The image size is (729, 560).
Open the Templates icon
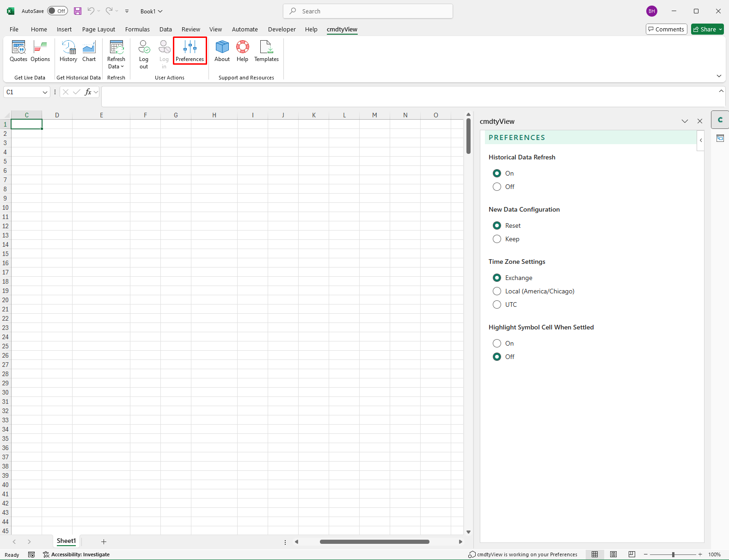[x=267, y=51]
